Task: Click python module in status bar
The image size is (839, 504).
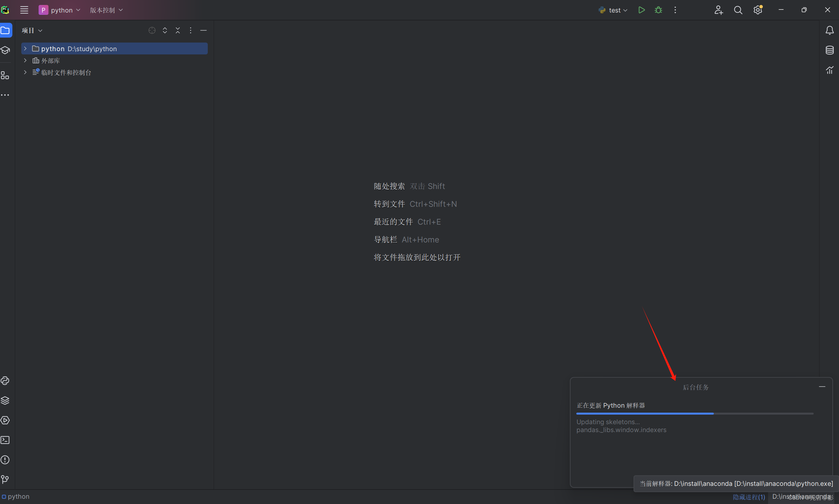Action: (16, 496)
